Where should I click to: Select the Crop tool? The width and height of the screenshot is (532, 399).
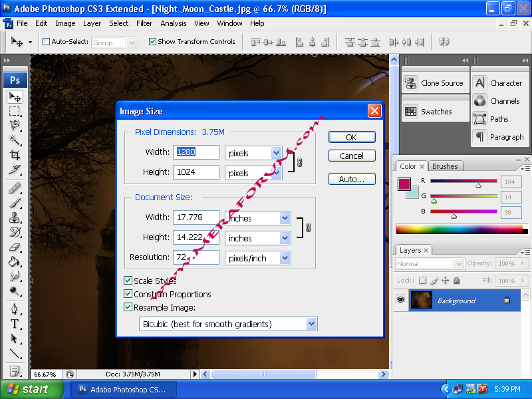click(15, 155)
